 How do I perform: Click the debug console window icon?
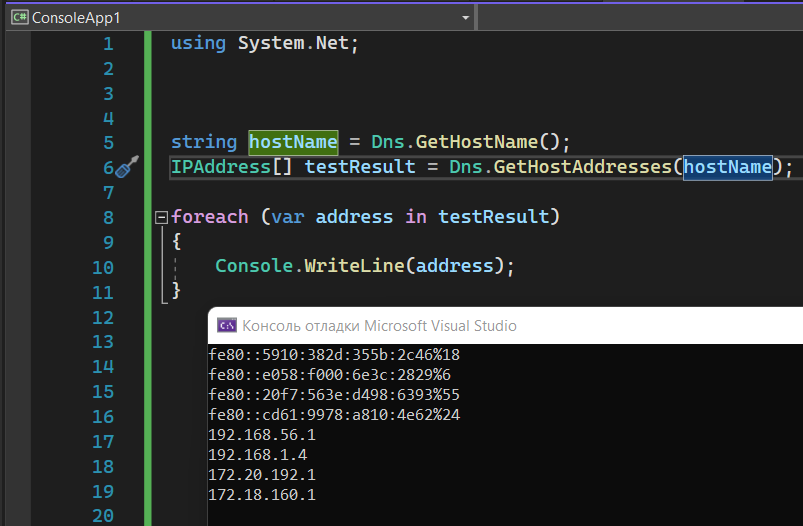(x=227, y=325)
